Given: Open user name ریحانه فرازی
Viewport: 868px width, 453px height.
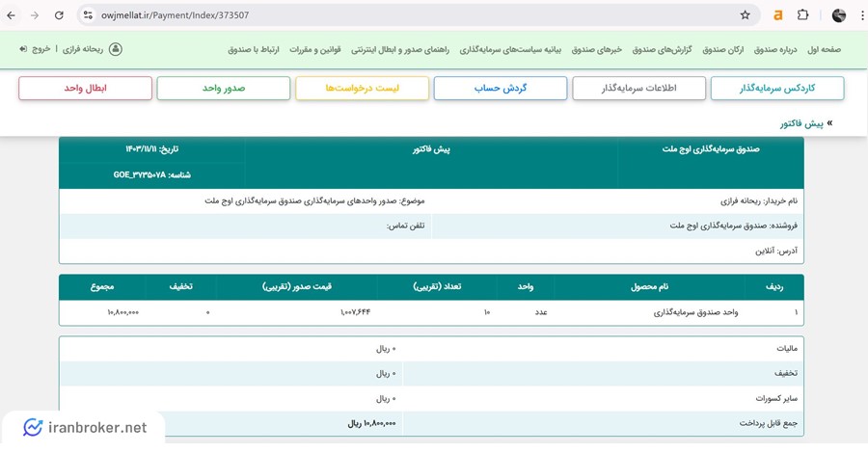Looking at the screenshot, I should 83,49.
